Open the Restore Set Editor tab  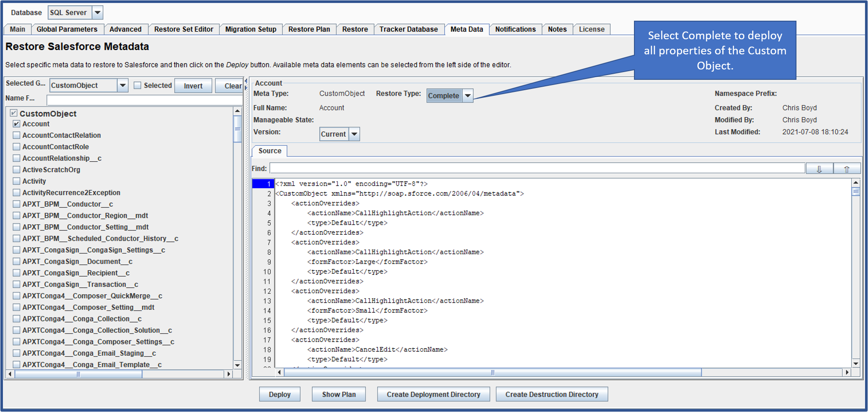pos(184,29)
